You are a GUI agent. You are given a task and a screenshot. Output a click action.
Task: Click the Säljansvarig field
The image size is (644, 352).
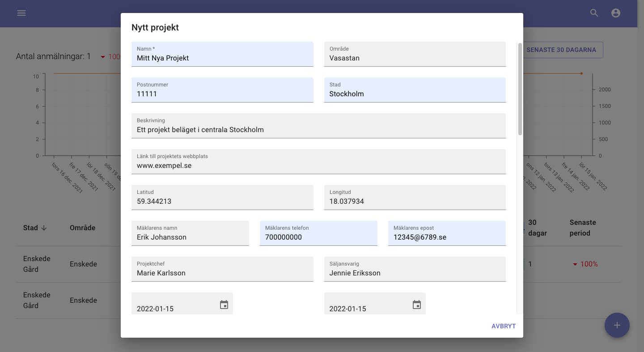click(415, 273)
